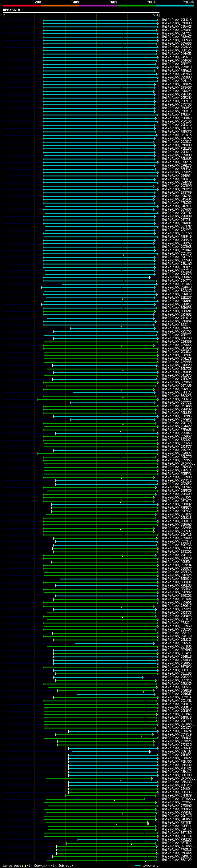
Task: Click the cyan alignment bar of UniRef100_Q8GTQ7
Action: click(x=111, y=751)
